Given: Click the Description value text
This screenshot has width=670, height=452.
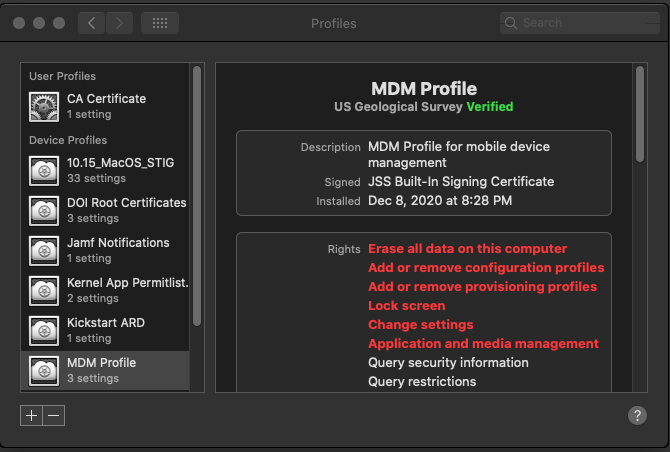Looking at the screenshot, I should pos(459,154).
